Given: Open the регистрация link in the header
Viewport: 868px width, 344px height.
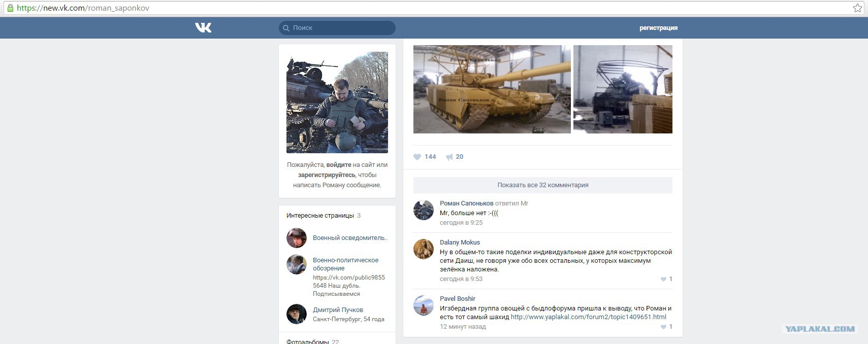Looking at the screenshot, I should [x=658, y=28].
